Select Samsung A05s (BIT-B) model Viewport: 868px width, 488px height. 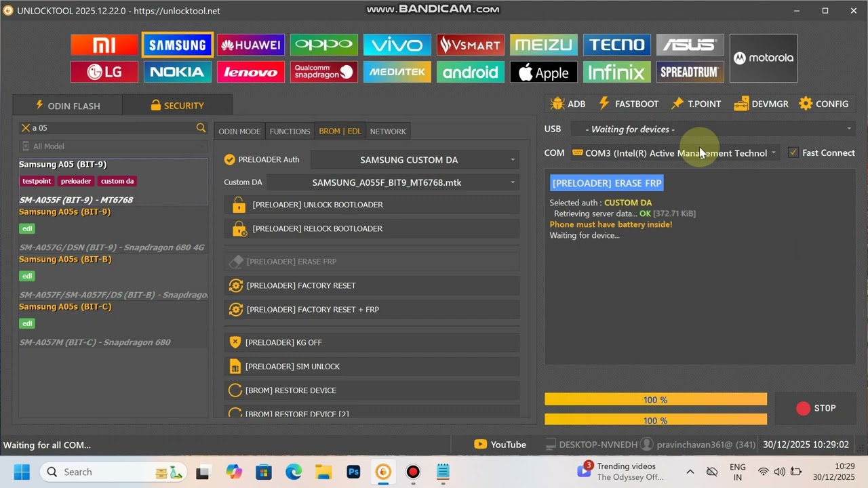pyautogui.click(x=113, y=277)
